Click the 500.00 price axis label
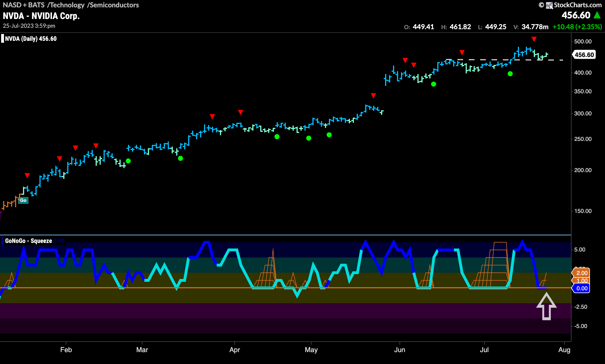605x364 pixels. coord(583,41)
